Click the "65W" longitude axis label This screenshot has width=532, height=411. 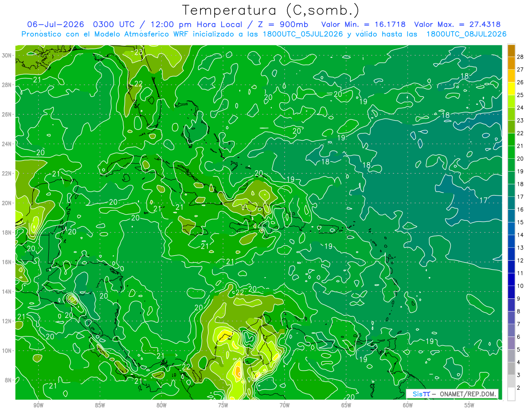[x=346, y=406]
